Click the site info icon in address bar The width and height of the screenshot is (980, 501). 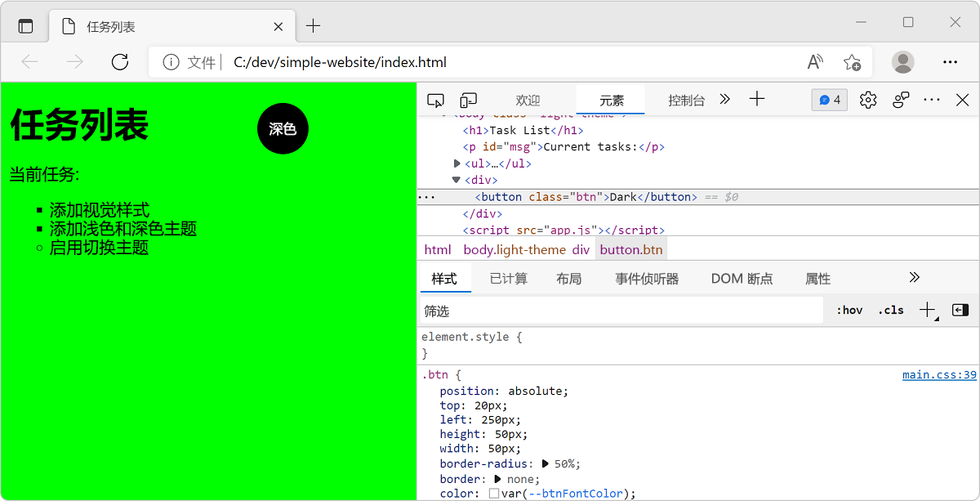click(x=171, y=62)
